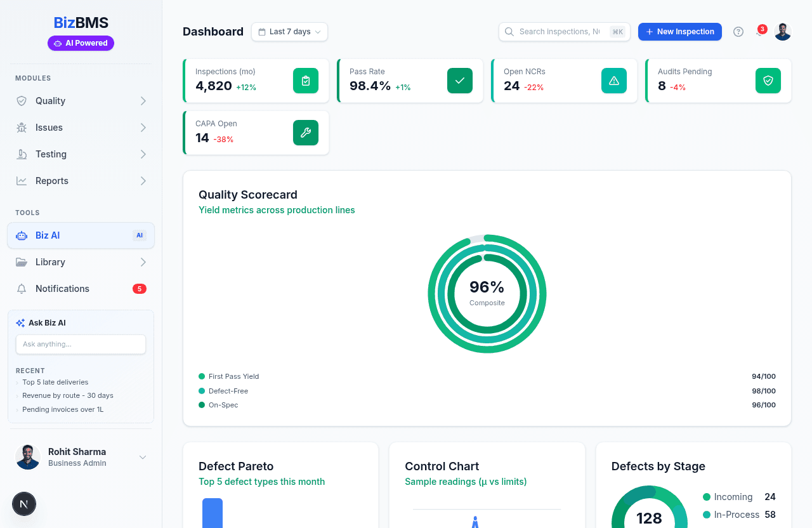The height and width of the screenshot is (528, 812).
Task: Open recent query Top 5 late deliveries
Action: click(x=55, y=382)
